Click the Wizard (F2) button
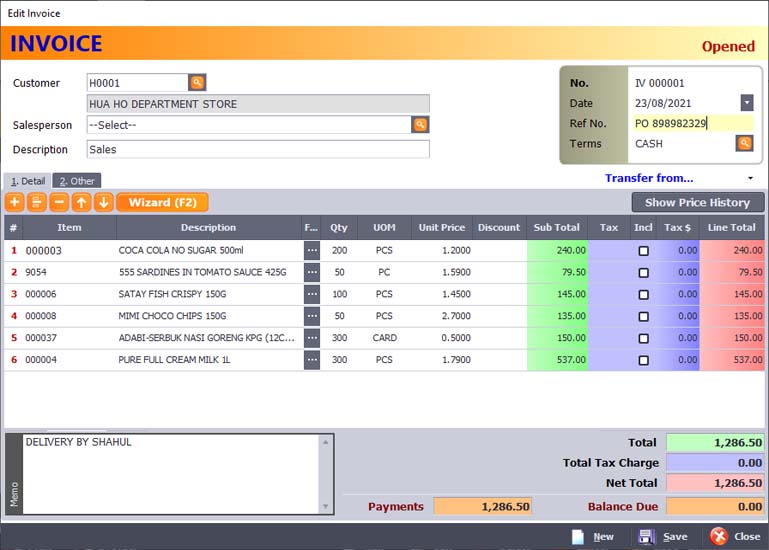The width and height of the screenshot is (769, 550). [x=162, y=202]
